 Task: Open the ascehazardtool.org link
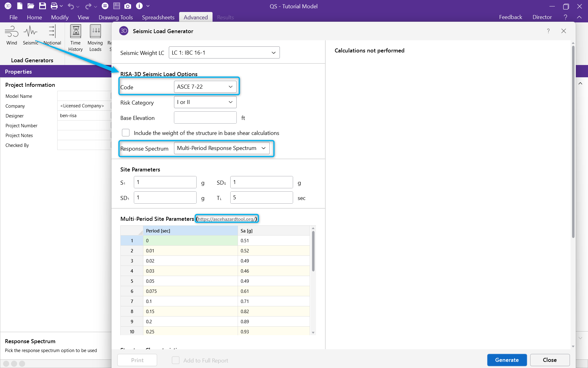226,219
